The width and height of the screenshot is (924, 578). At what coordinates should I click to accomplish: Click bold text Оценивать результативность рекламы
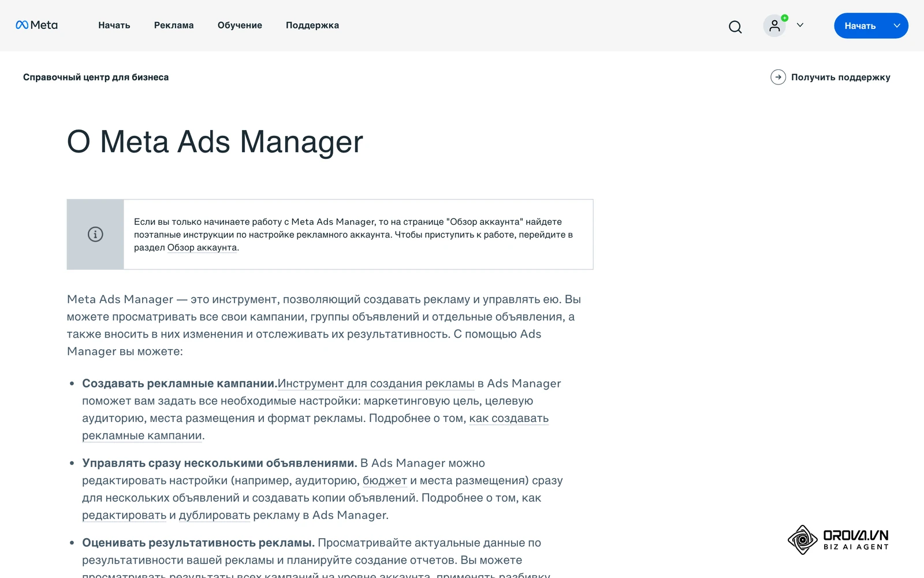pyautogui.click(x=198, y=543)
